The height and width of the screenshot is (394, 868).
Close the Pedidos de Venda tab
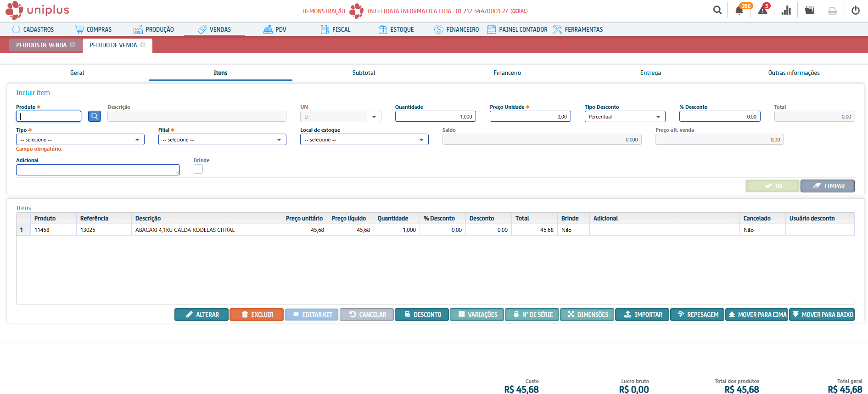click(73, 45)
